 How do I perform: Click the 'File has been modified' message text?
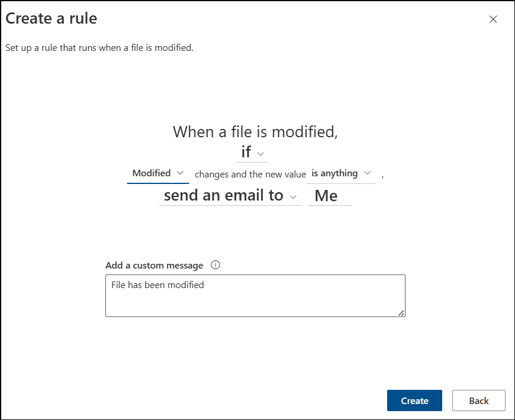tap(157, 285)
